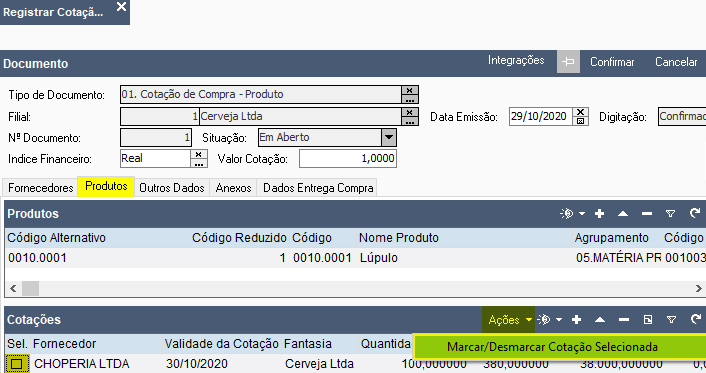Refresh the Cotações grid
Viewport: 706px width, 373px height.
[695, 319]
